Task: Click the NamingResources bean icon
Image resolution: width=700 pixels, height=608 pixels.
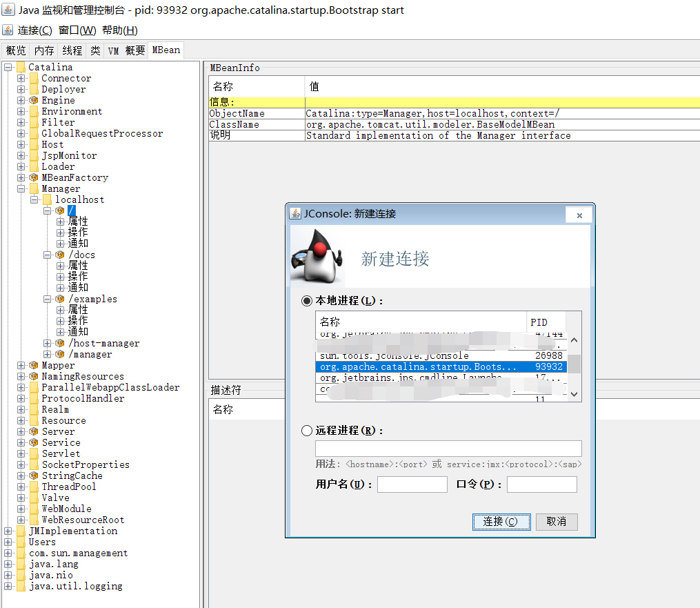Action: pyautogui.click(x=33, y=376)
